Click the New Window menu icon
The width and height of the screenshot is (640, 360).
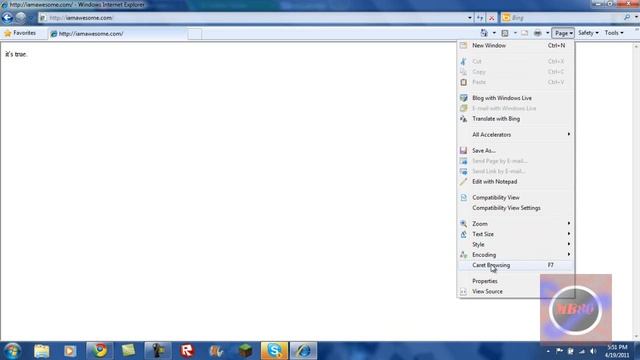[463, 45]
